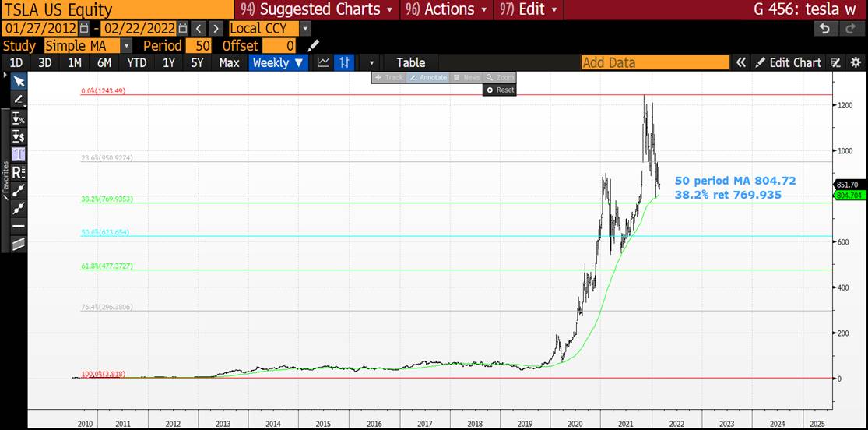This screenshot has height=430, width=868.
Task: Set range to 1M
Action: point(75,62)
